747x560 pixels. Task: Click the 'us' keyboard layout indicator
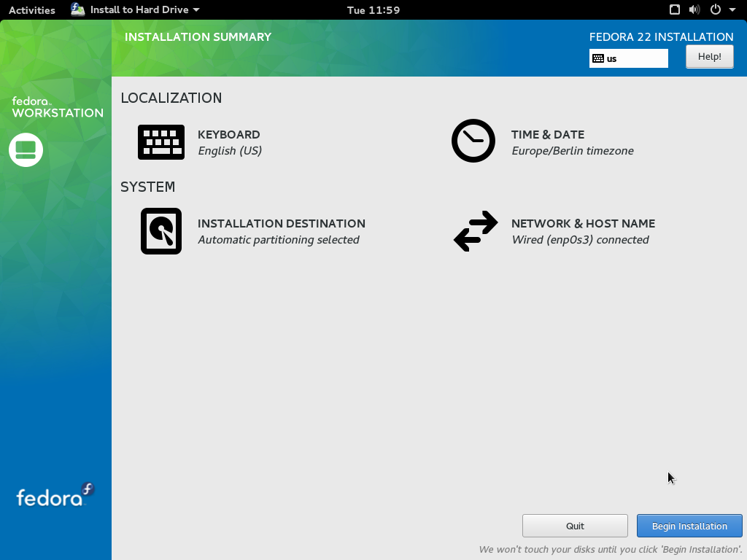tap(628, 58)
